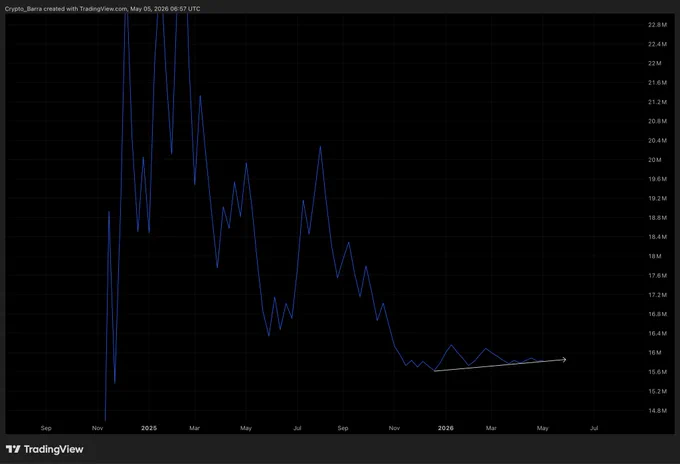Select the 17.2M price axis label
Screen dimensions: 680x464
(657, 295)
